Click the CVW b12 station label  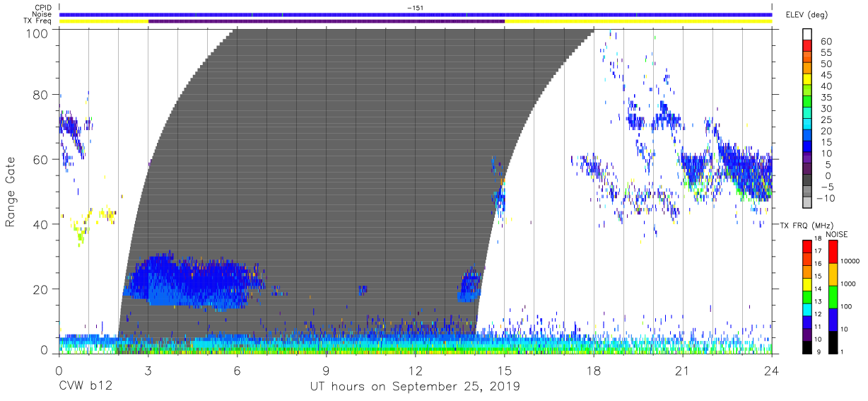coord(86,387)
